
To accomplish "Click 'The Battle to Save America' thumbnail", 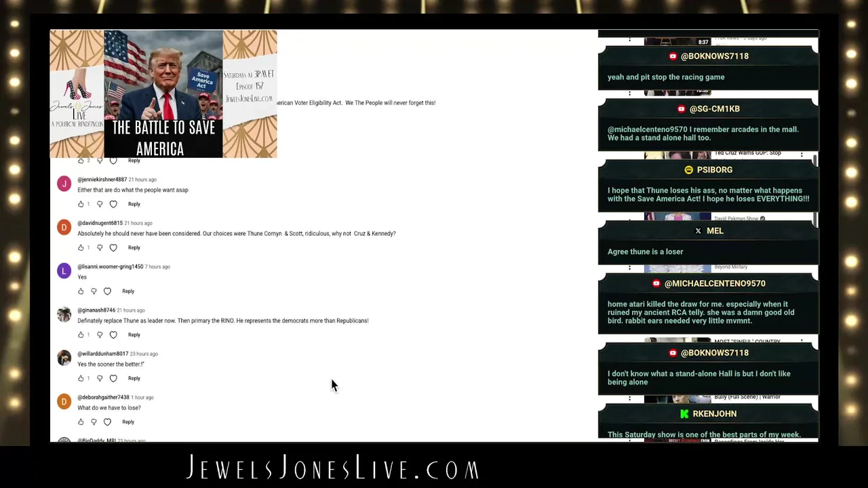I will pyautogui.click(x=163, y=94).
